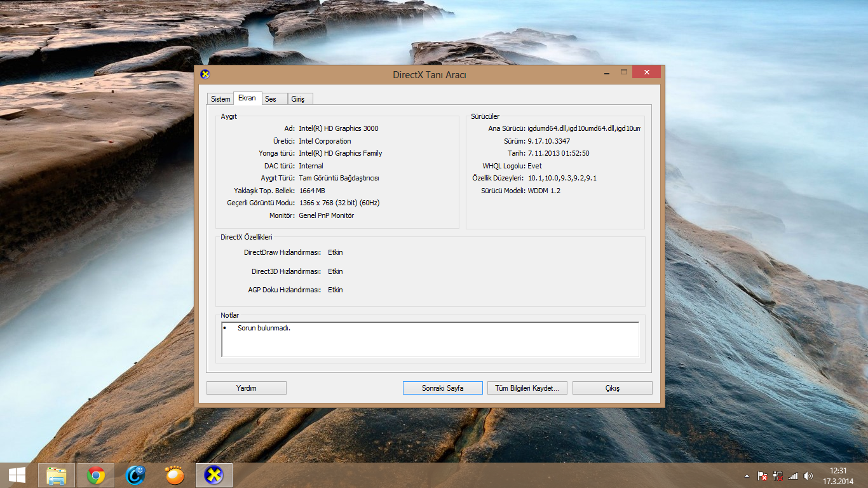This screenshot has height=488, width=868.
Task: Click the DirectX icon in the title bar
Action: tap(205, 74)
